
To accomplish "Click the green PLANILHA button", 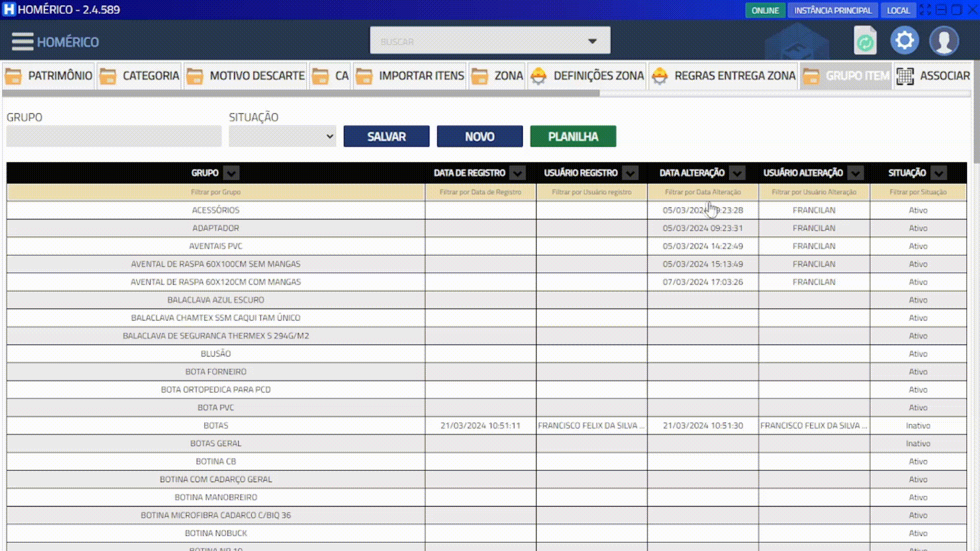I will [573, 136].
